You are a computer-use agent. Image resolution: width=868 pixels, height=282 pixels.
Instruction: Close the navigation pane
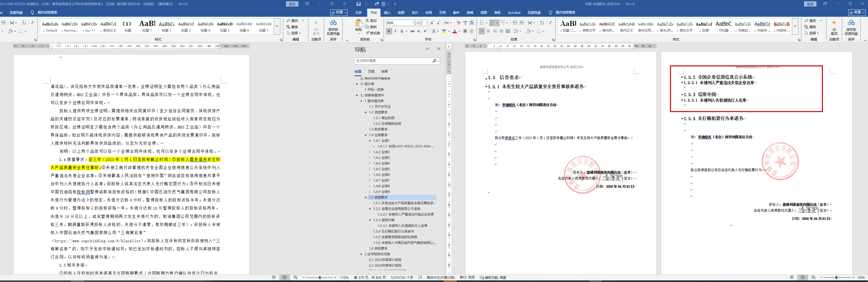coord(438,49)
